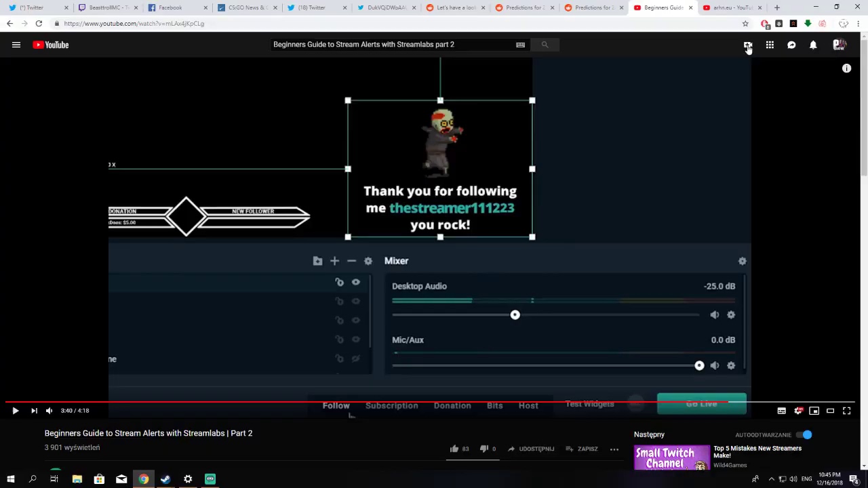868x488 pixels.
Task: Mute Desktop Audio speaker in Mixer
Action: point(714,314)
